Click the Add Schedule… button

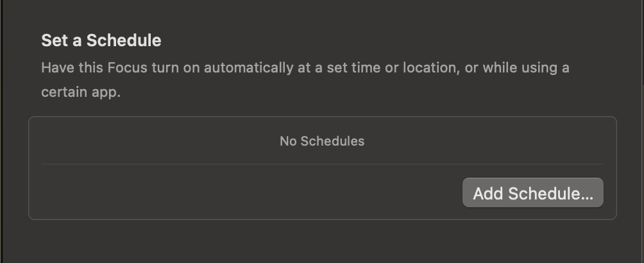[x=532, y=193]
